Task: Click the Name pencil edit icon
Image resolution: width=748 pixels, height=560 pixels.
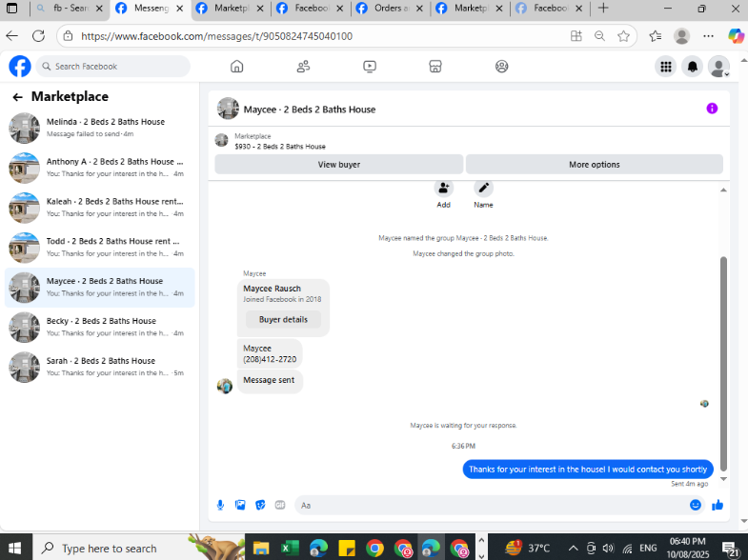Action: point(483,188)
